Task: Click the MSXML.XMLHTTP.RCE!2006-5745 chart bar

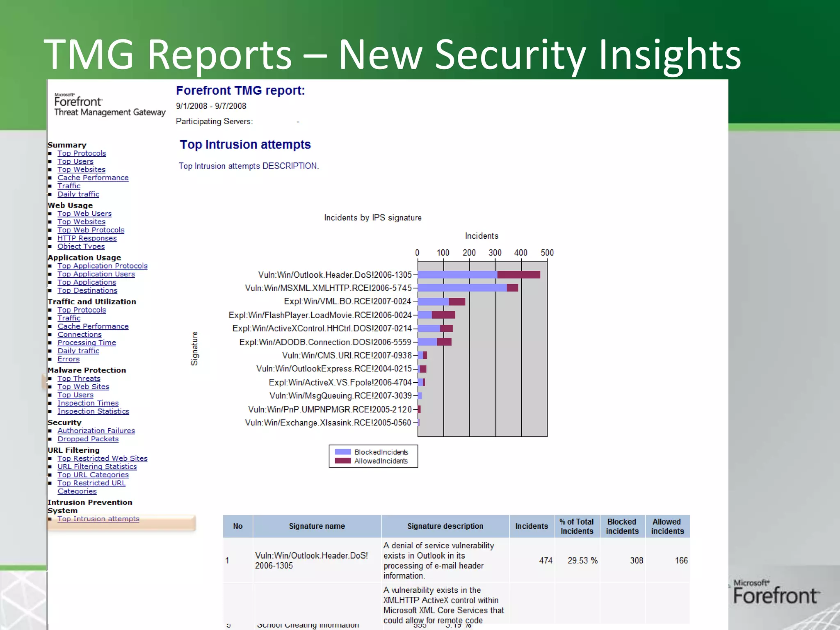Action: click(468, 288)
